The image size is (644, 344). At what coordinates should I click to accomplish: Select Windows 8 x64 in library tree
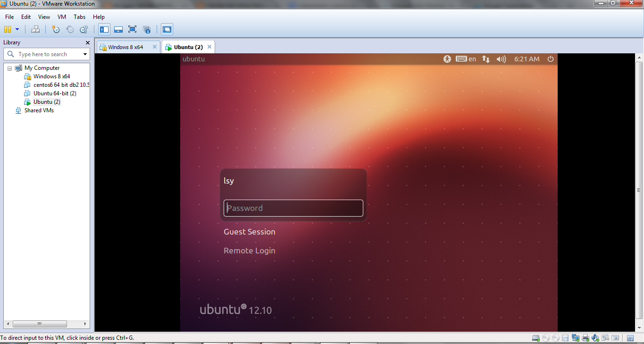(51, 76)
